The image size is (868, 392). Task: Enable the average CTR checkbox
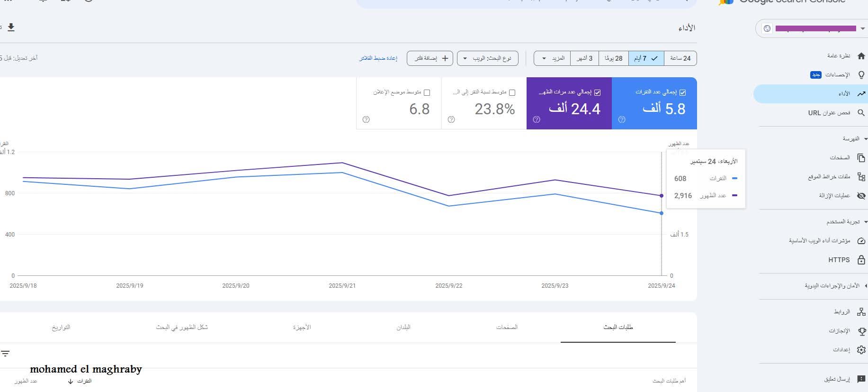point(512,92)
